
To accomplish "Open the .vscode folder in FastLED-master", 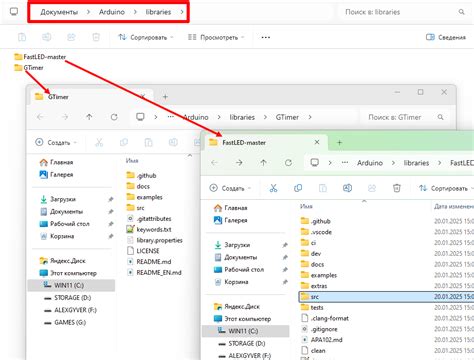I will click(x=316, y=232).
